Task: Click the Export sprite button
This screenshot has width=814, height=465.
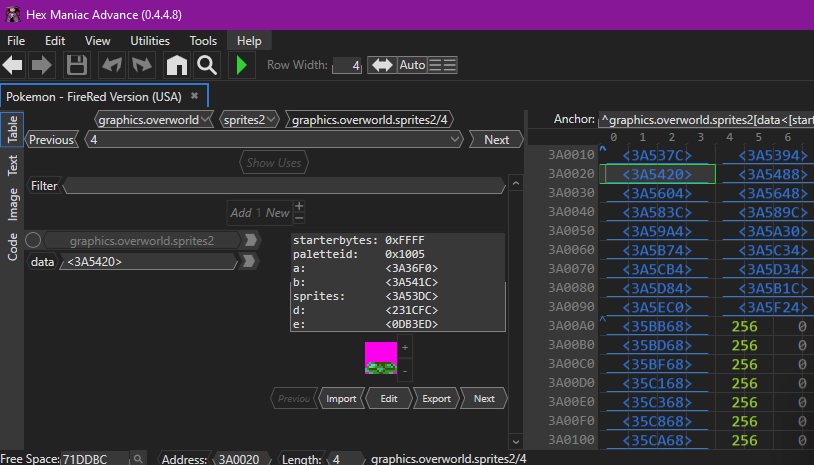Action: click(436, 398)
